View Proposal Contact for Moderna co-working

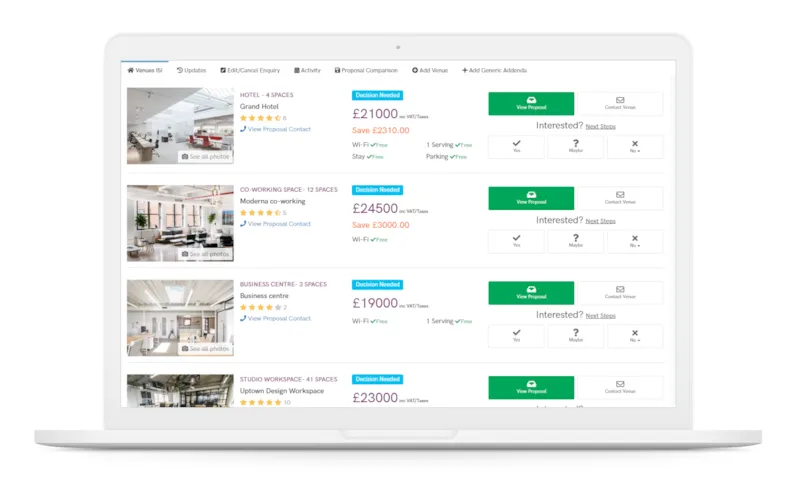(276, 224)
